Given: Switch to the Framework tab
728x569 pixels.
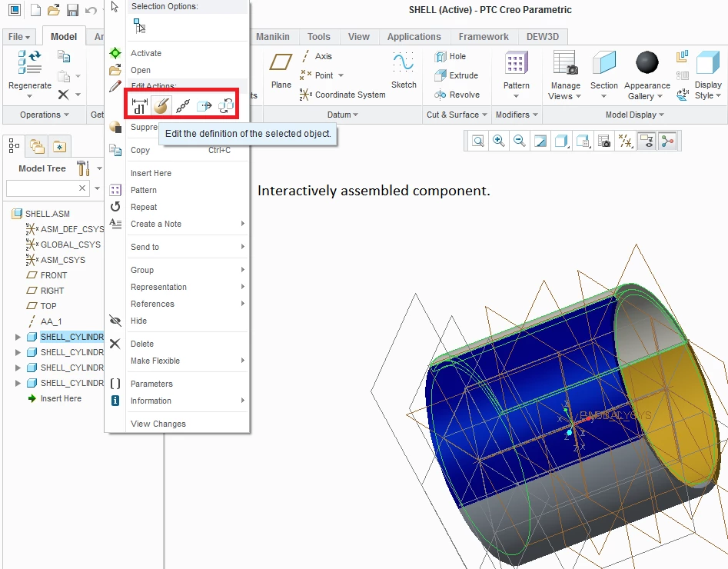Looking at the screenshot, I should point(484,37).
